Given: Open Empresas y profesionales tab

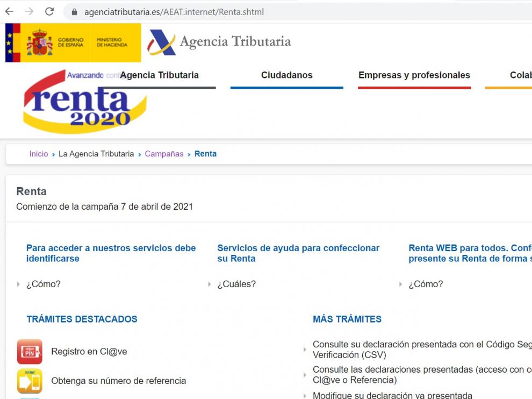Looking at the screenshot, I should coord(414,75).
